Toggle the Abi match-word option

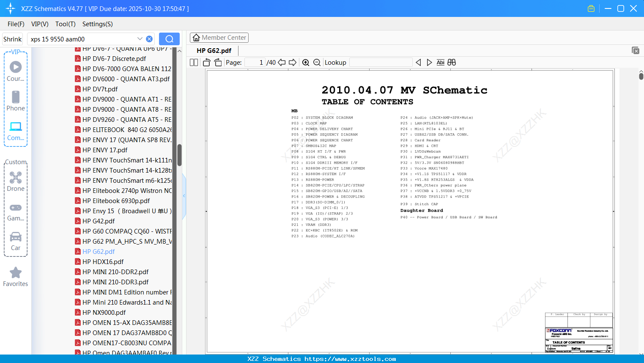pos(440,62)
